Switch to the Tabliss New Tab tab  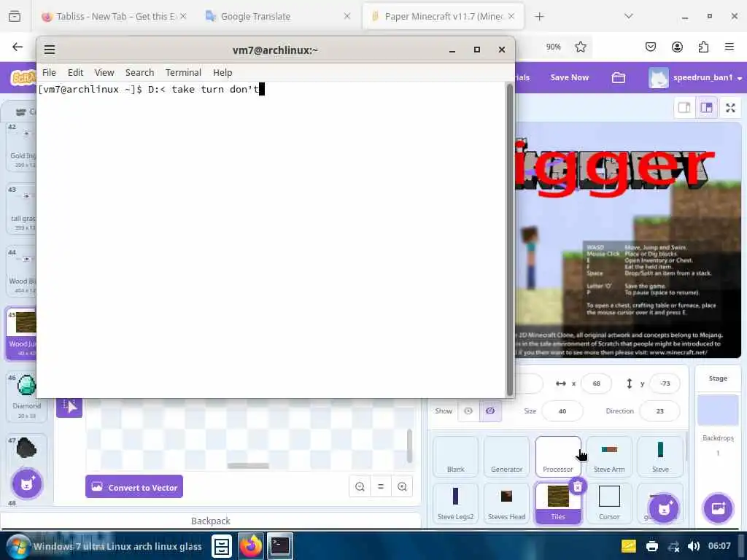pos(115,16)
